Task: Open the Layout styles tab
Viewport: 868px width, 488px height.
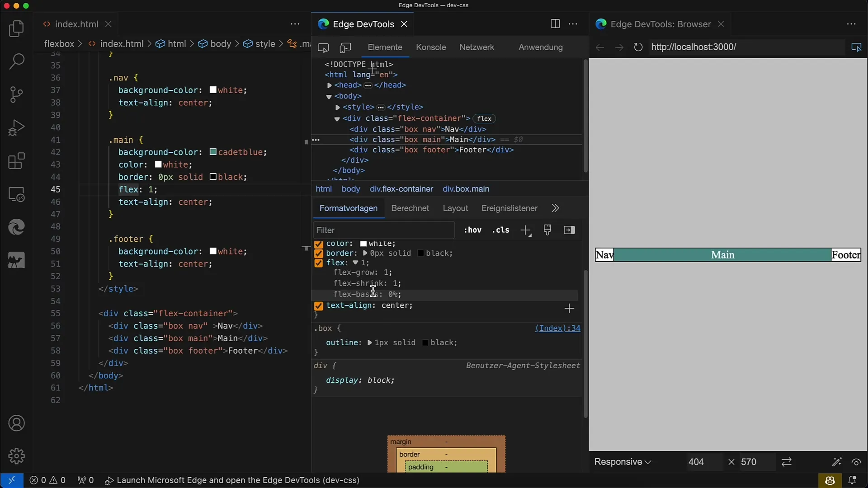Action: point(455,208)
